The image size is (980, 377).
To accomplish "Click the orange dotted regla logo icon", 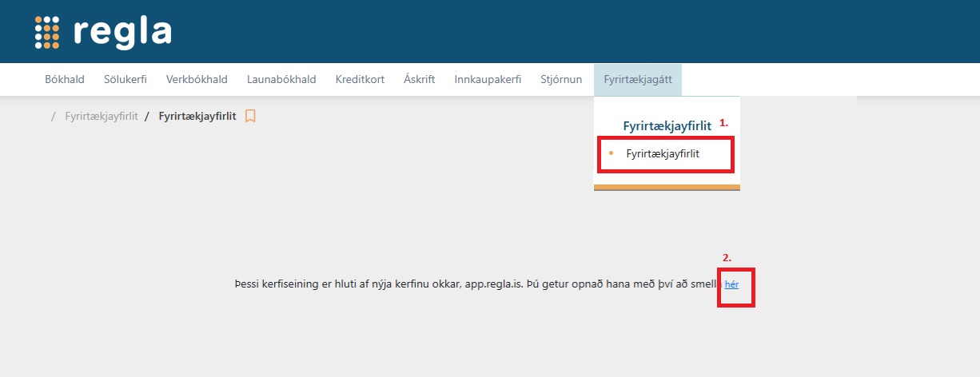I will (47, 33).
